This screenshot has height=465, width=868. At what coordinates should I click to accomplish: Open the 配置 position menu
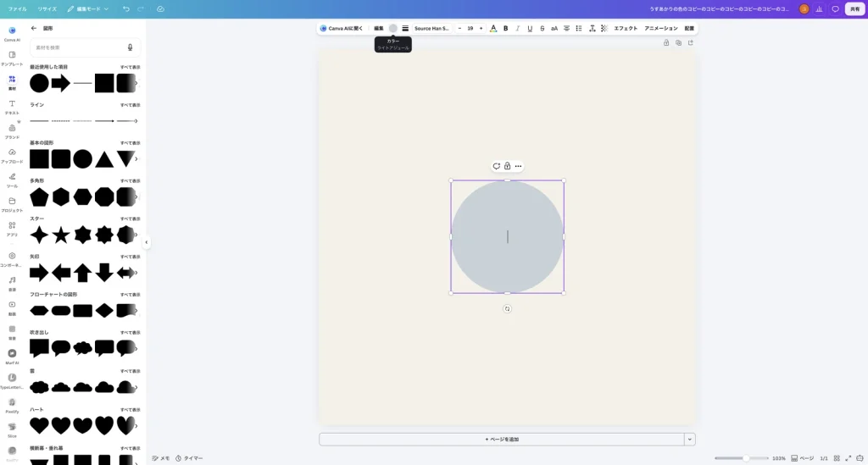pyautogui.click(x=689, y=28)
